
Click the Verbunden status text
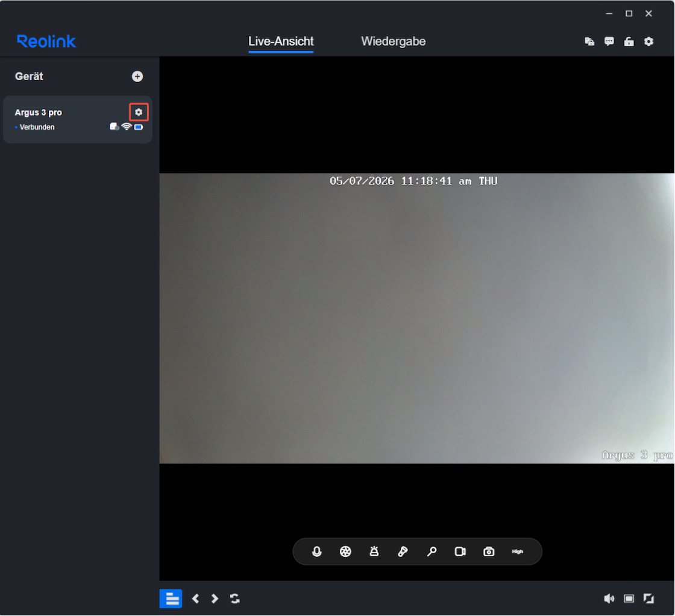coord(37,127)
